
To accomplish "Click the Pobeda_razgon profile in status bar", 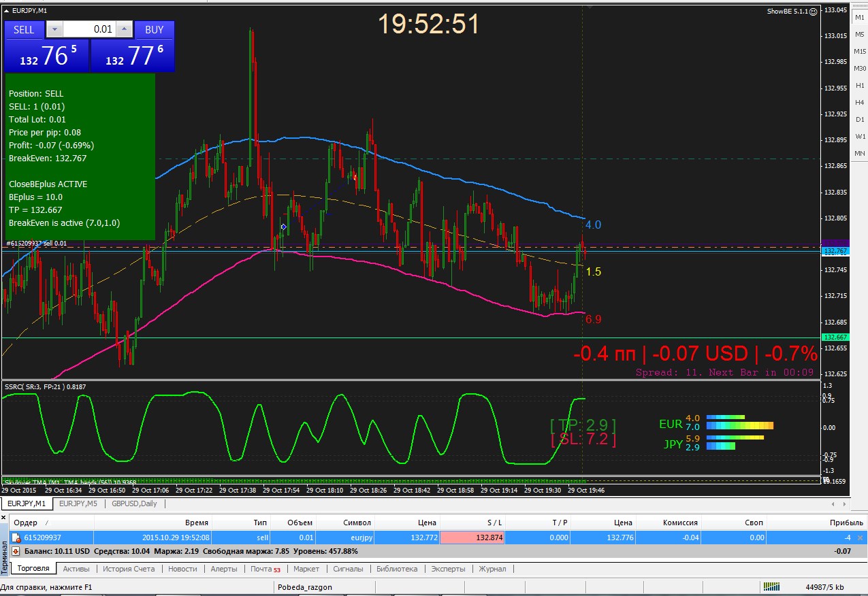I will pyautogui.click(x=306, y=587).
